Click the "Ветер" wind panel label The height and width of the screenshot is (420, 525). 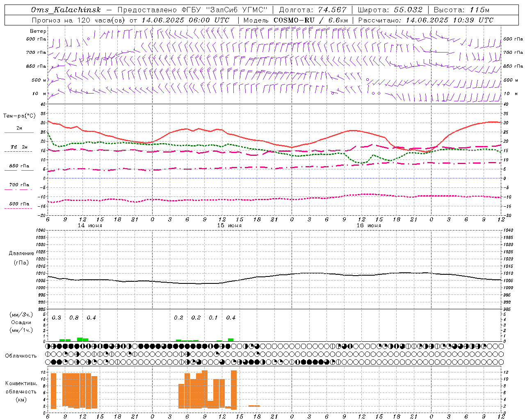click(38, 31)
